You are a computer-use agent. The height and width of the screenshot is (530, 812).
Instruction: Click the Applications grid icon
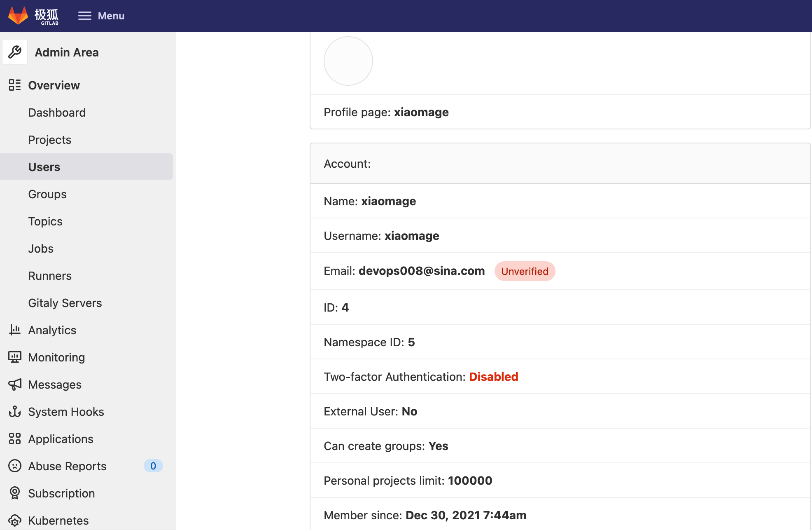[15, 439]
